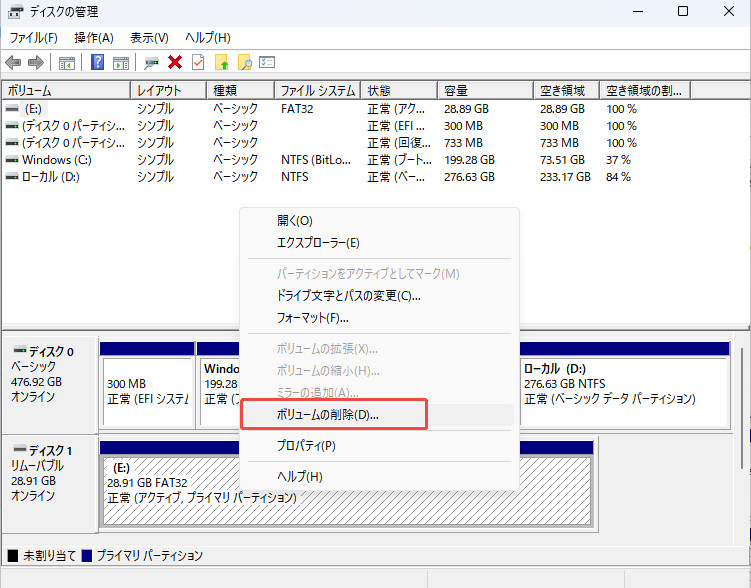Choose エクスプローラー(E) from context menu
The image size is (751, 588).
point(379,243)
